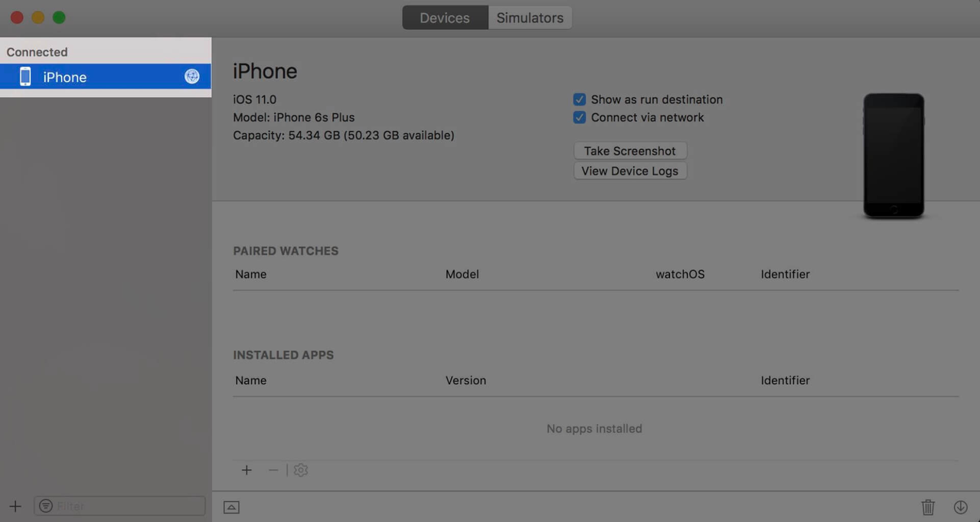Click the trash icon at bottom right

tap(928, 507)
